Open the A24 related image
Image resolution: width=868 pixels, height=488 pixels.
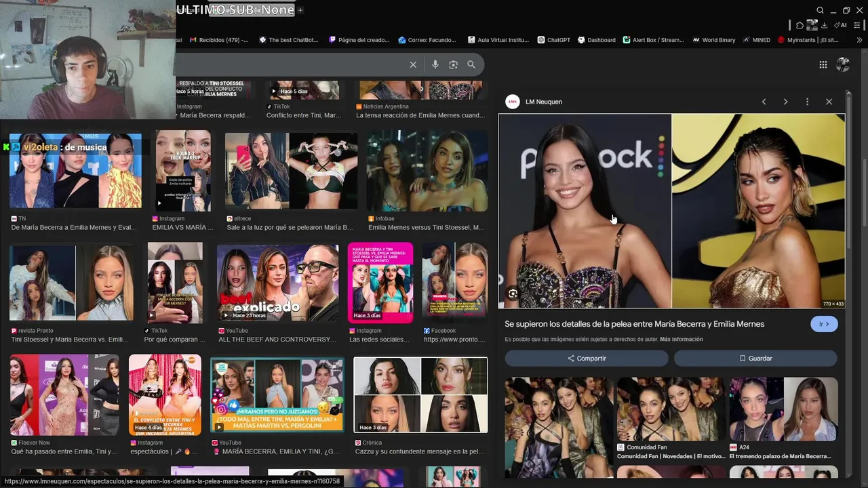coord(784,408)
